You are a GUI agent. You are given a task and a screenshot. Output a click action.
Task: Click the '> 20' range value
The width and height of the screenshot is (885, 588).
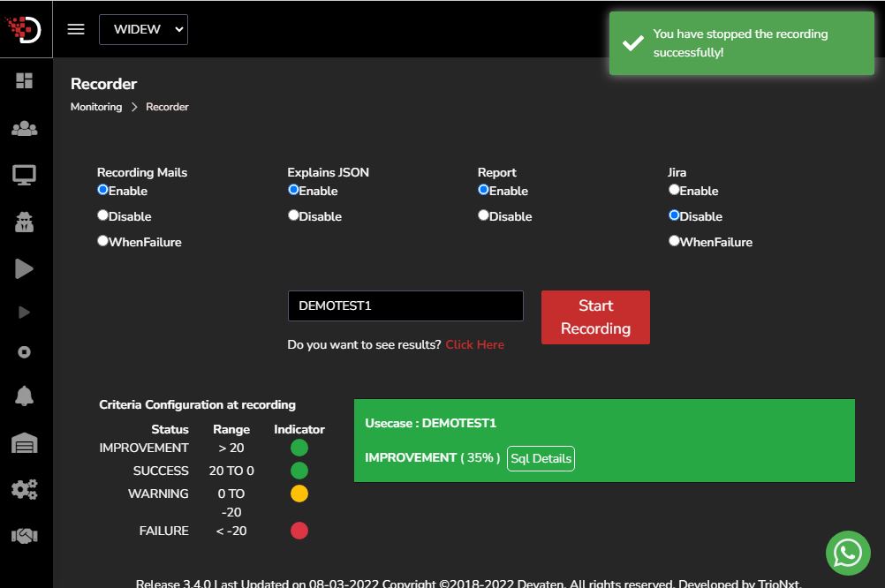(x=231, y=448)
